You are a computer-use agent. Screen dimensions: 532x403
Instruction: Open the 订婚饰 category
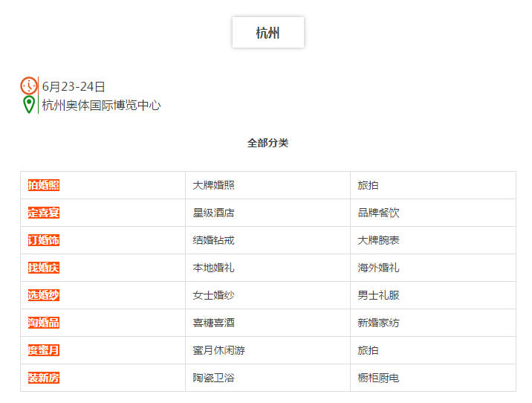(43, 240)
